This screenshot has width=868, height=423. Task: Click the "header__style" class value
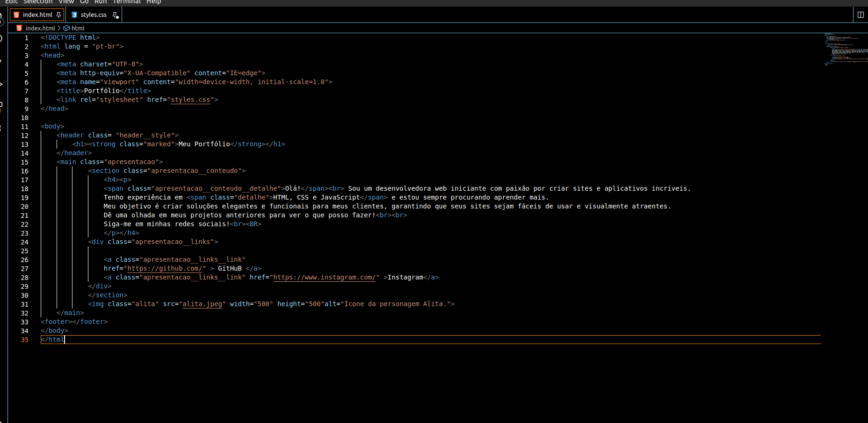point(145,135)
